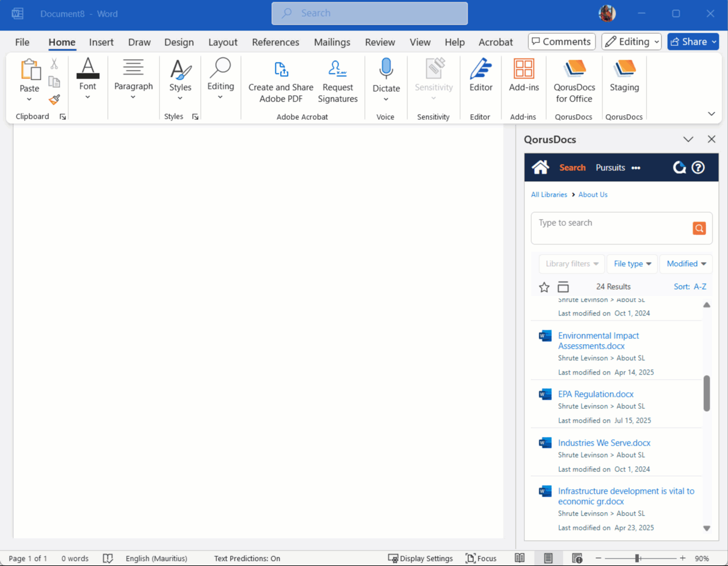Click the Format Painter brush icon

(54, 100)
